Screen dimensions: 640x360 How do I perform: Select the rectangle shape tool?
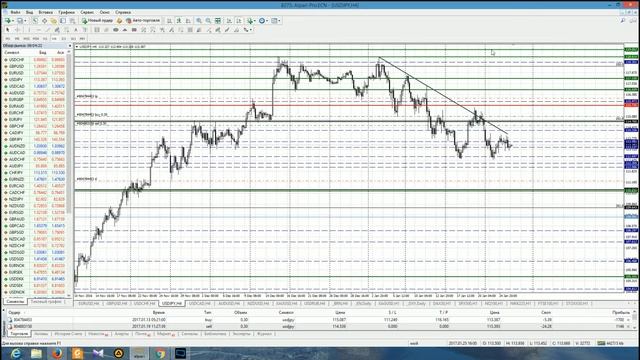click(x=134, y=30)
